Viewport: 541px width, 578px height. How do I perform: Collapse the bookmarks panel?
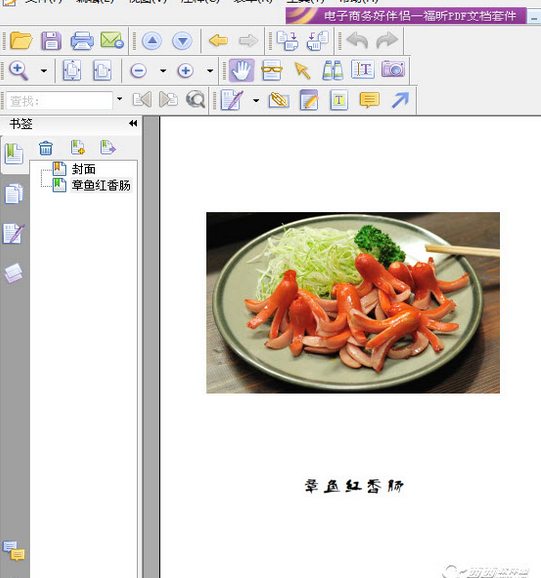click(x=133, y=123)
